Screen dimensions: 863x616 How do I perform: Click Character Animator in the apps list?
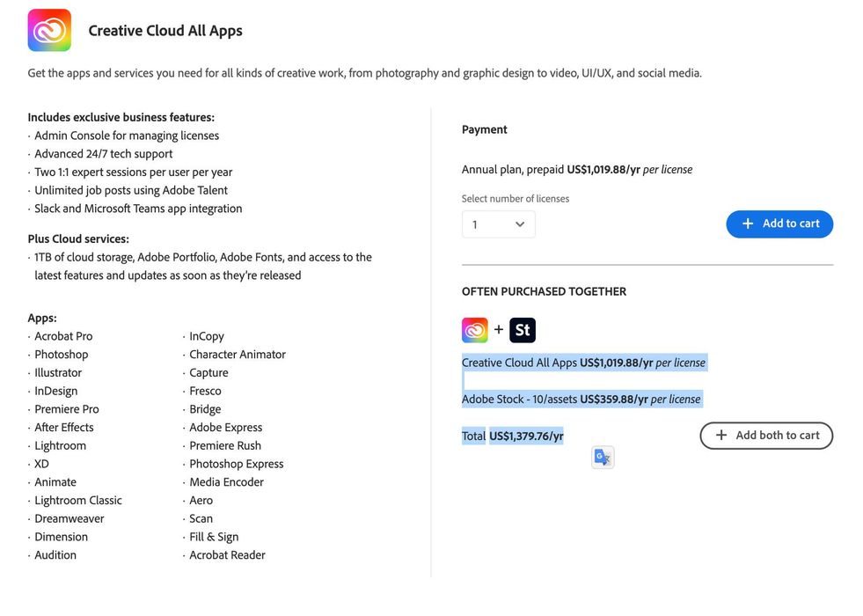[238, 354]
